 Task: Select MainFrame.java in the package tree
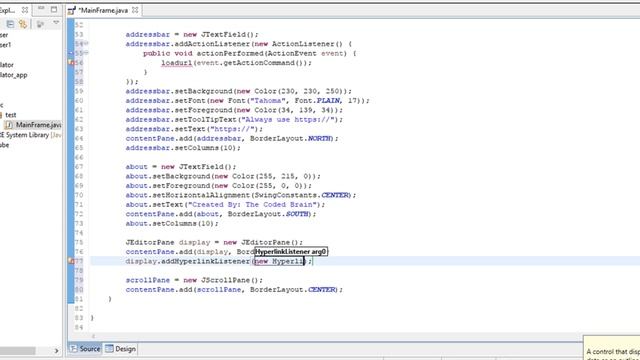point(34,125)
